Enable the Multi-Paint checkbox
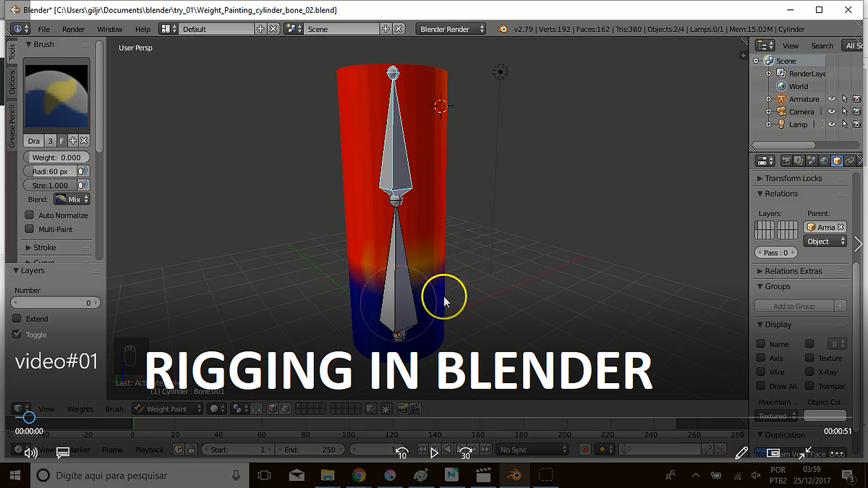This screenshot has height=488, width=868. click(30, 228)
